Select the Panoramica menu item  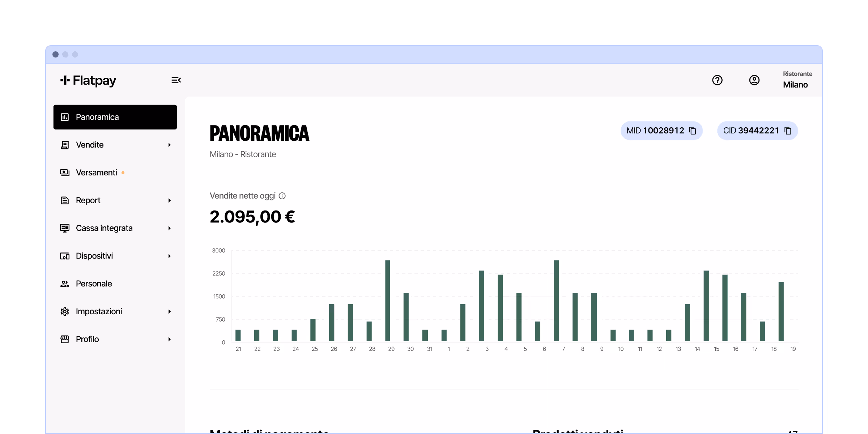pos(115,117)
